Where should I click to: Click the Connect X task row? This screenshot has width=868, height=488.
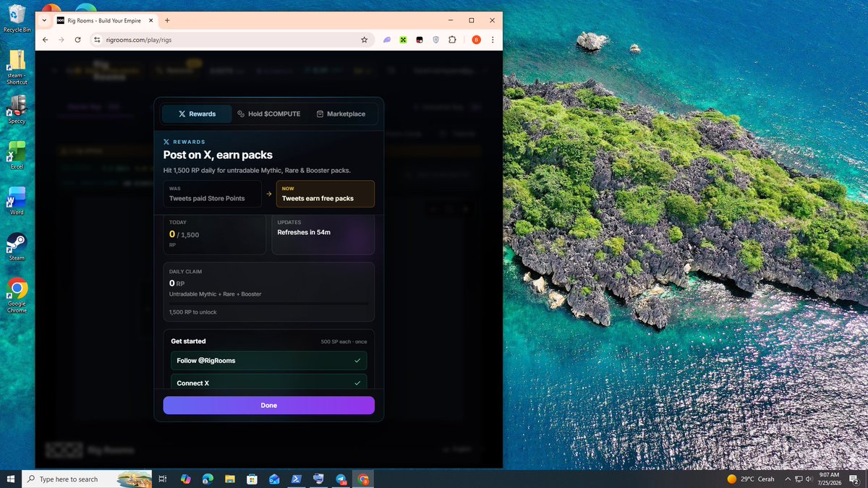[268, 382]
